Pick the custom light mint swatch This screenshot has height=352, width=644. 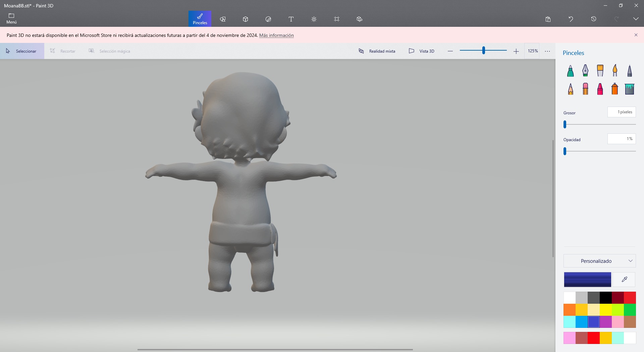click(x=618, y=338)
